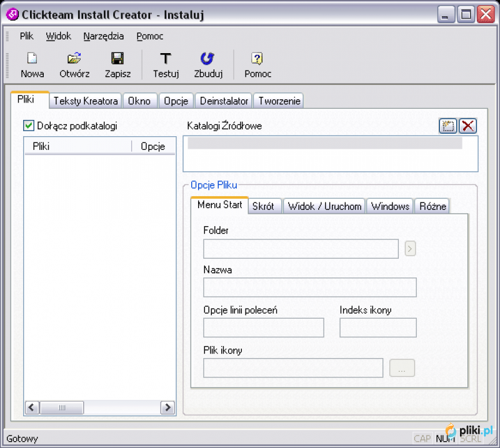Click into the Folder input field

coord(301,249)
